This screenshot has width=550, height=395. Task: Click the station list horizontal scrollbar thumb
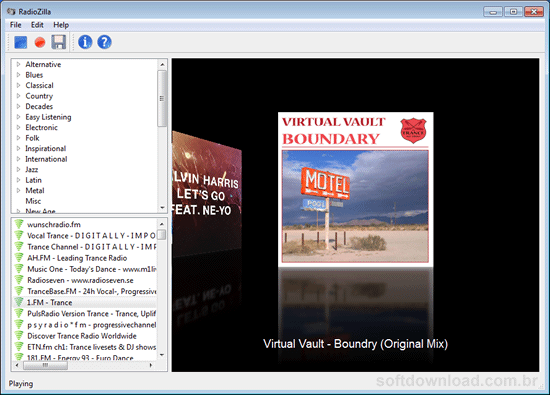pos(45,365)
